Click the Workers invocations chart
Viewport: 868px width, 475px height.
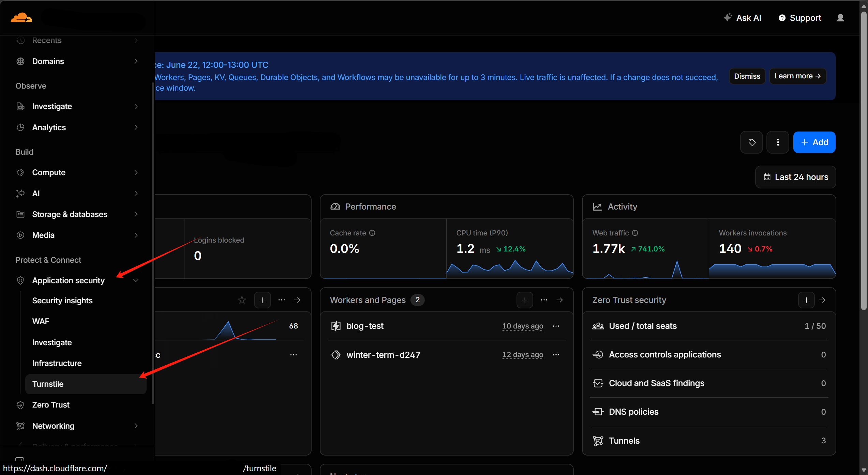click(x=772, y=271)
